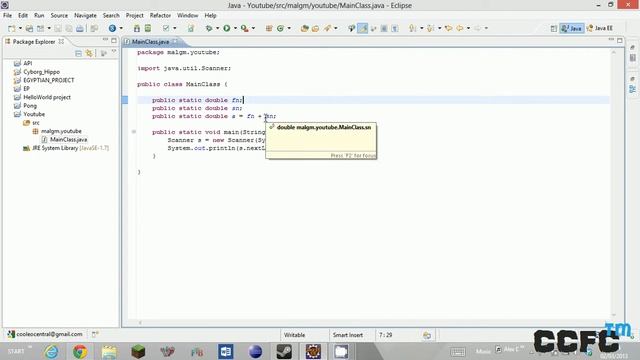
Task: Open the Edit menu
Action: [x=23, y=16]
